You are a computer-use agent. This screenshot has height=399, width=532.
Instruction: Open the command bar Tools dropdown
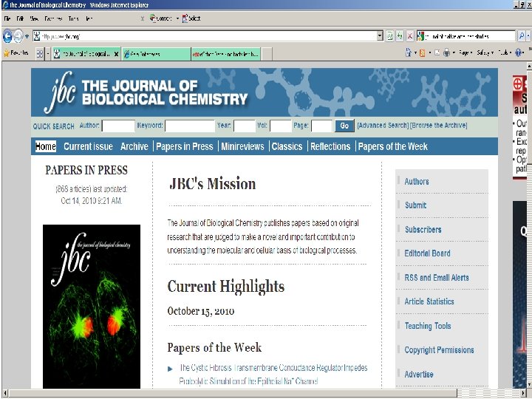(x=505, y=52)
